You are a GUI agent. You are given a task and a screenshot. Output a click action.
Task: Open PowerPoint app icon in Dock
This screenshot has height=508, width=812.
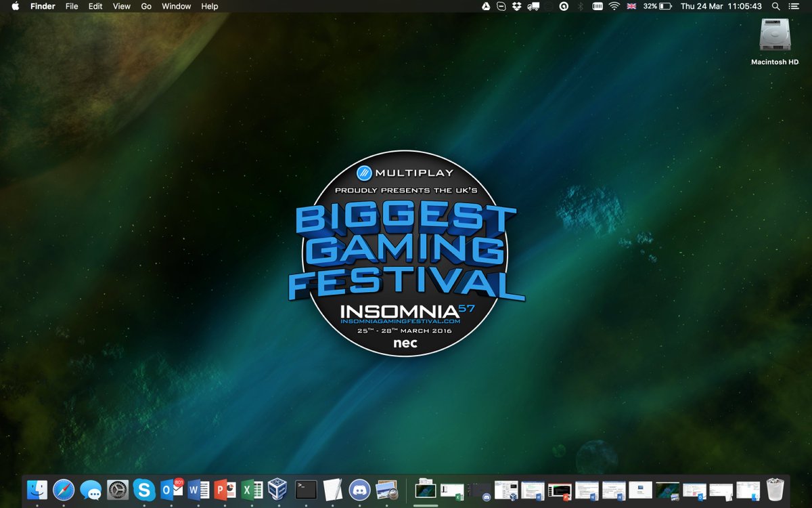click(x=225, y=489)
